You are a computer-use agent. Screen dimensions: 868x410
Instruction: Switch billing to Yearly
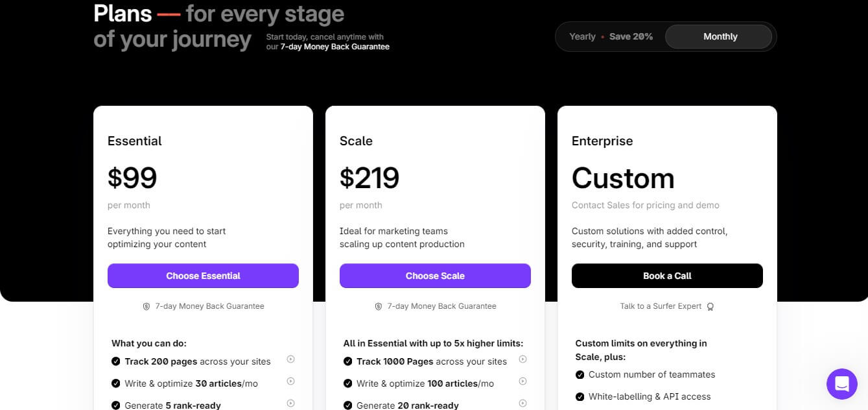click(x=582, y=36)
